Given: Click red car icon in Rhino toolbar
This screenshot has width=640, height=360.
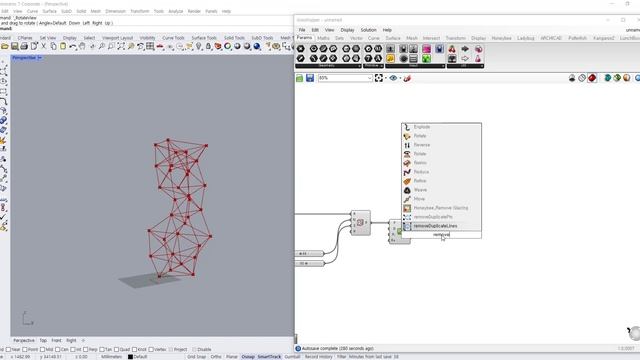Looking at the screenshot, I should click(x=160, y=47).
